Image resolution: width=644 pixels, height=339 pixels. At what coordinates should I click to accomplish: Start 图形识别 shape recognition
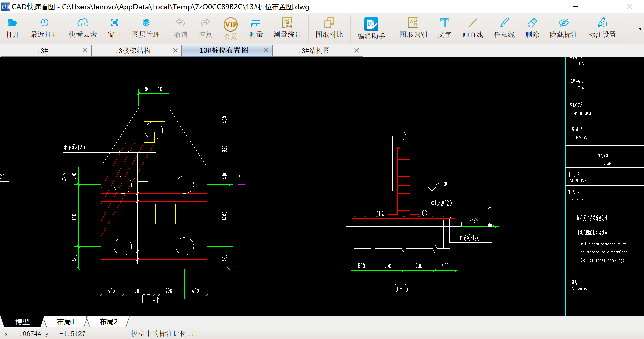[413, 28]
